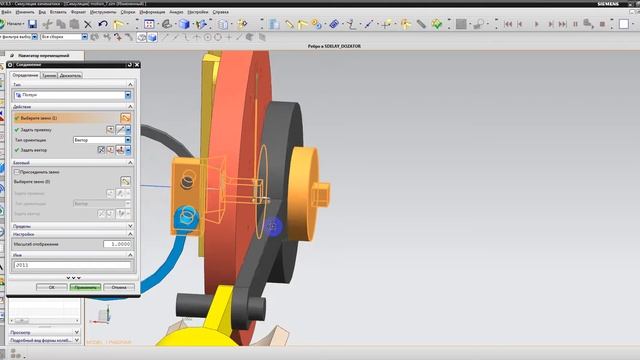Screen dimensions: 640x360
Task: Click the 'Отмена' button
Action: point(119,287)
